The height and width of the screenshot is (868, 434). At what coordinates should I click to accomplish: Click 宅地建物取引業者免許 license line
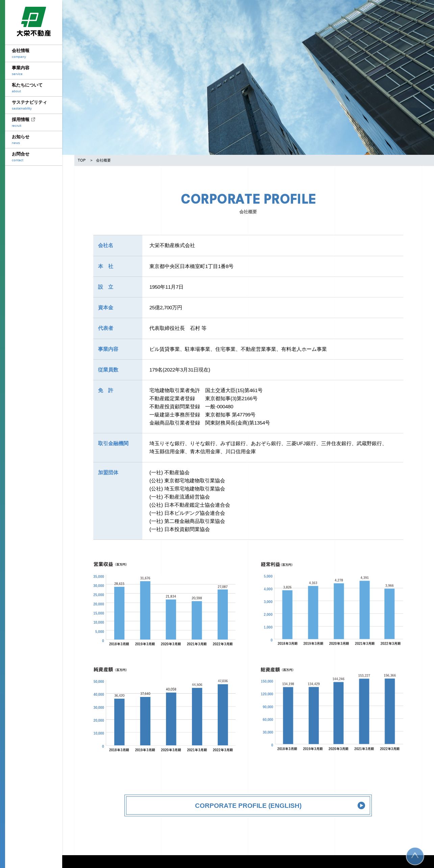pyautogui.click(x=206, y=390)
